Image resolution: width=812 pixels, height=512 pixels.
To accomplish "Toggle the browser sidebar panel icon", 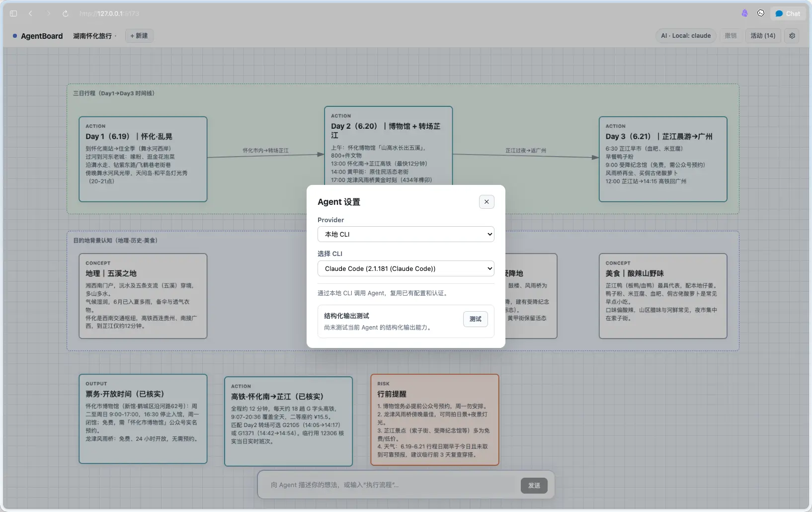I will tap(13, 13).
